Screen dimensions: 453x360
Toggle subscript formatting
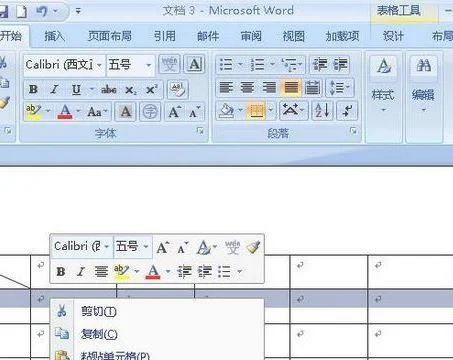[x=131, y=89]
